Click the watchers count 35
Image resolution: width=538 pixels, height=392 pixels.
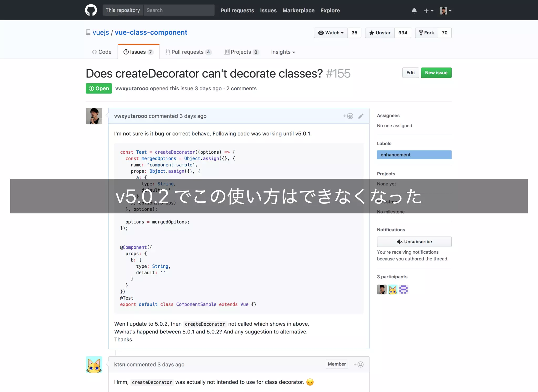point(354,33)
